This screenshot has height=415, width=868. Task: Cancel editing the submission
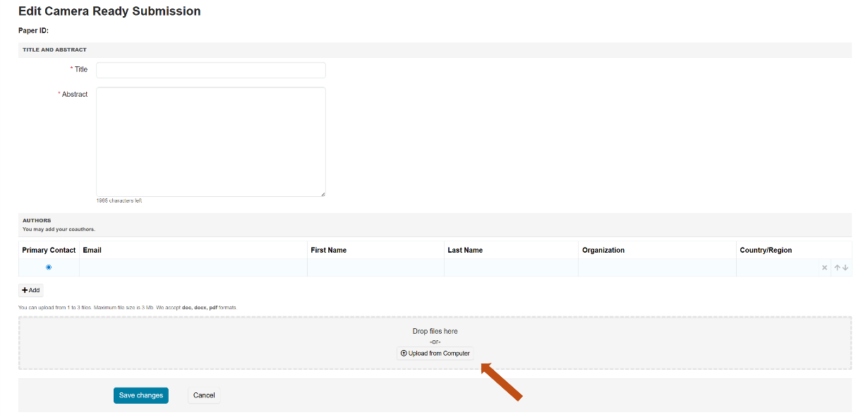(x=204, y=395)
